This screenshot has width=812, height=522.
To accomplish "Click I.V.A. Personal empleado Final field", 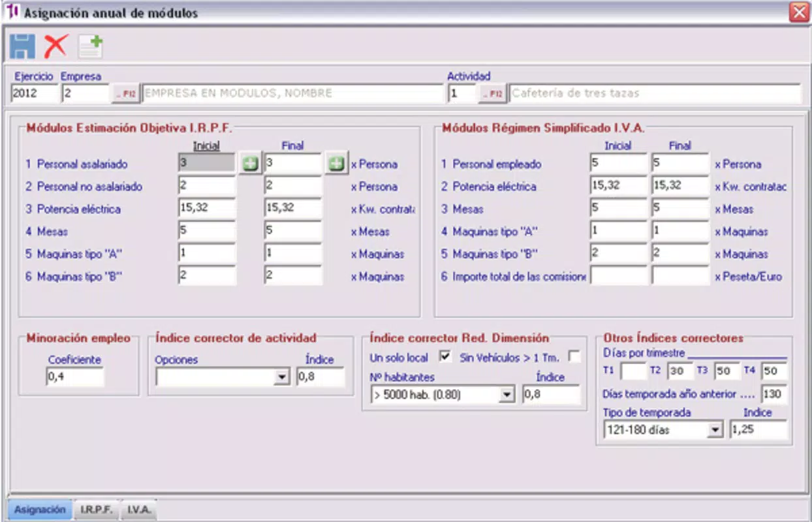I will 680,164.
